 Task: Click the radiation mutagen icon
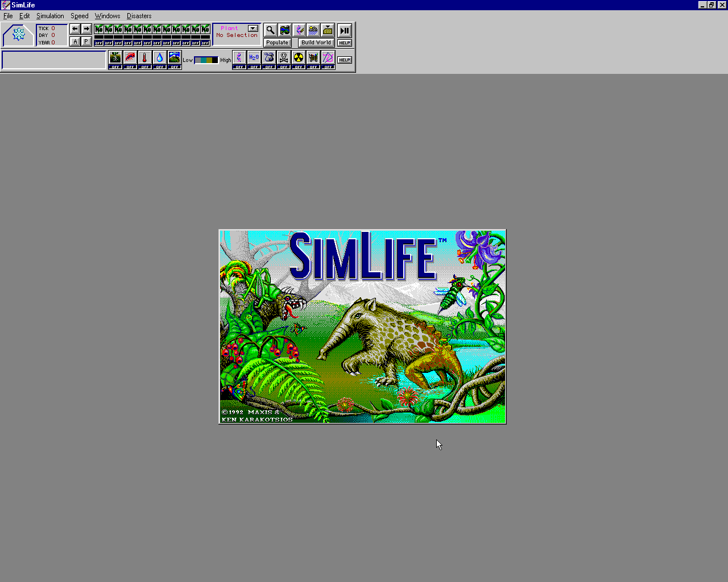pyautogui.click(x=299, y=58)
